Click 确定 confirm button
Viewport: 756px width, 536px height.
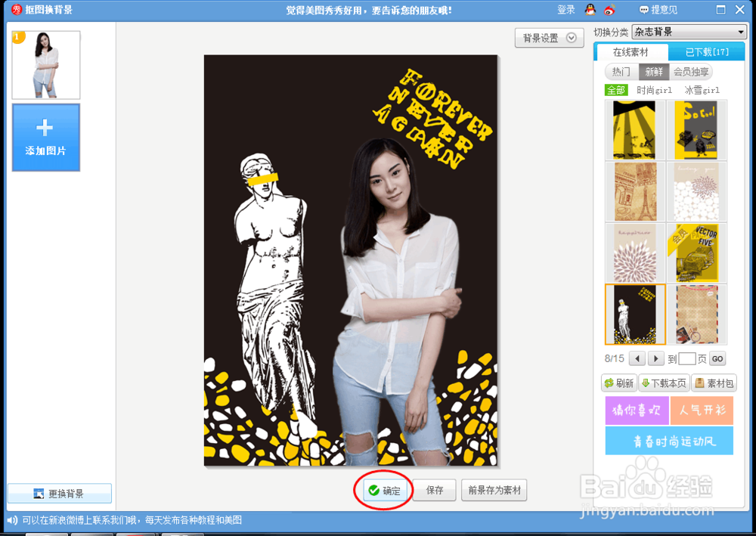click(x=385, y=490)
